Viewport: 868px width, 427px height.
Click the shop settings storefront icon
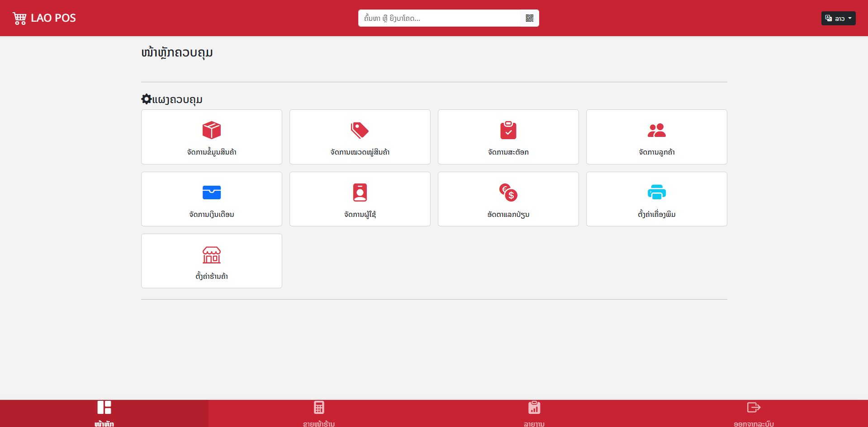coord(211,255)
